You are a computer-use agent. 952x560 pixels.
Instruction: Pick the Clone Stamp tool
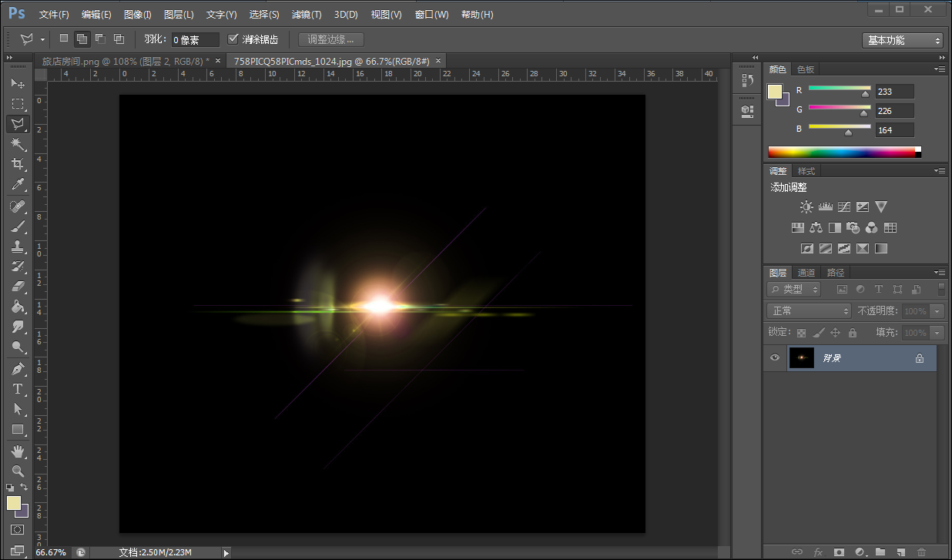[x=18, y=246]
